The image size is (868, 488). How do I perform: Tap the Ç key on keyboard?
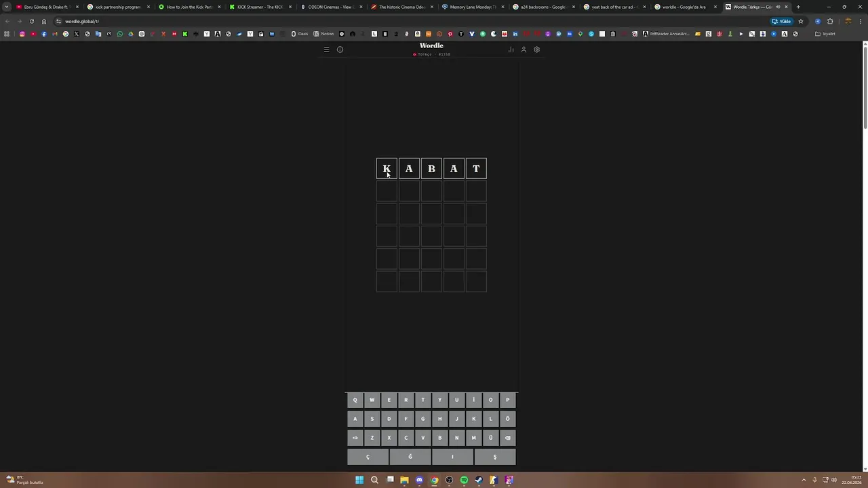pyautogui.click(x=368, y=457)
